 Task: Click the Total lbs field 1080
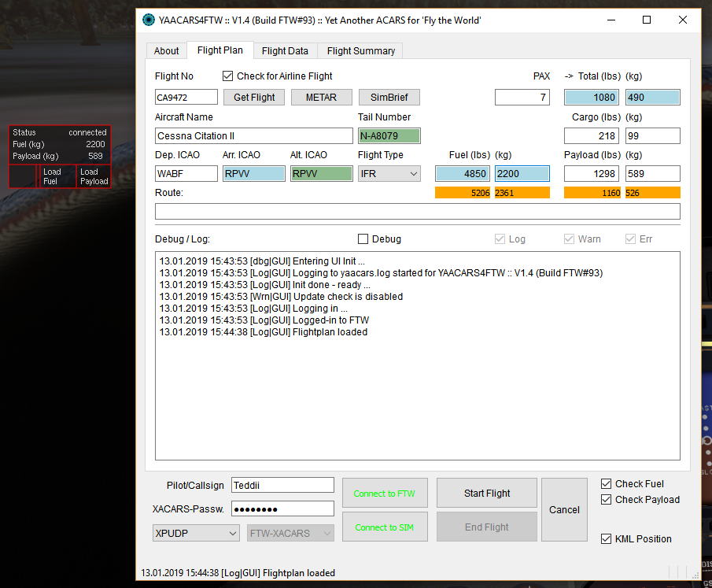pos(591,98)
